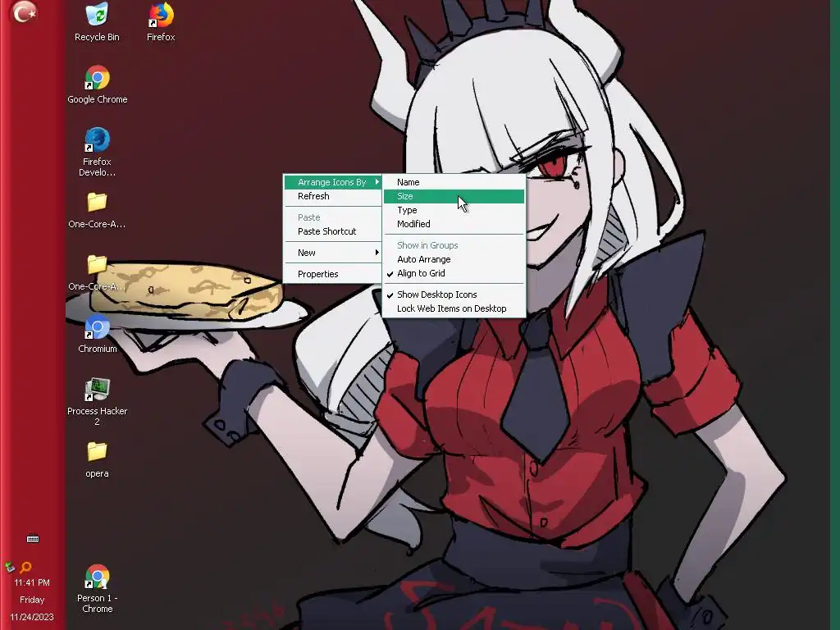
Task: Click the orange magnifier tray icon
Action: (x=25, y=567)
